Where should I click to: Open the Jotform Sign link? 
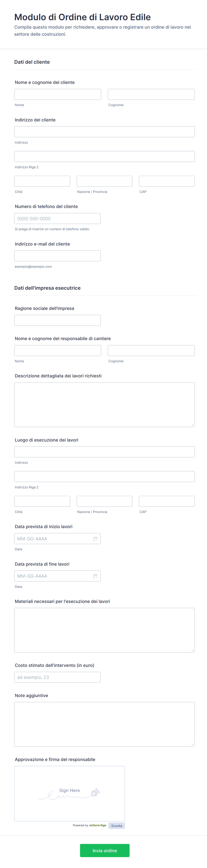97,825
